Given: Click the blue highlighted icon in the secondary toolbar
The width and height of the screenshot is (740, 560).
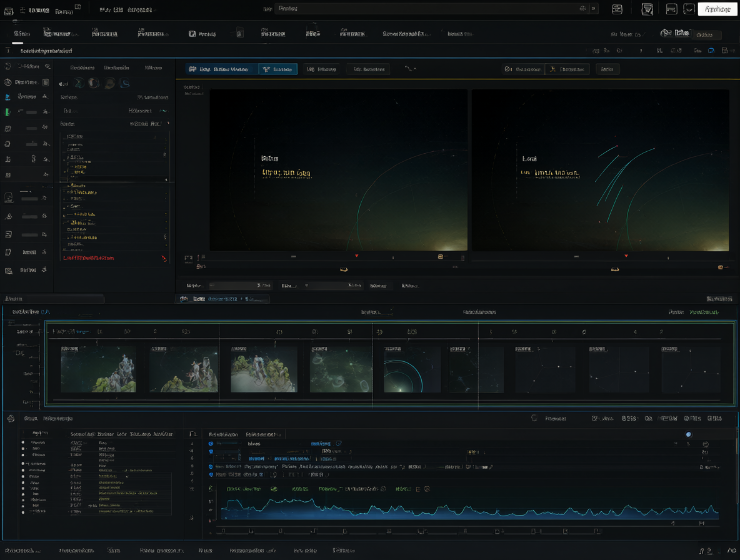Looking at the screenshot, I should (711, 51).
